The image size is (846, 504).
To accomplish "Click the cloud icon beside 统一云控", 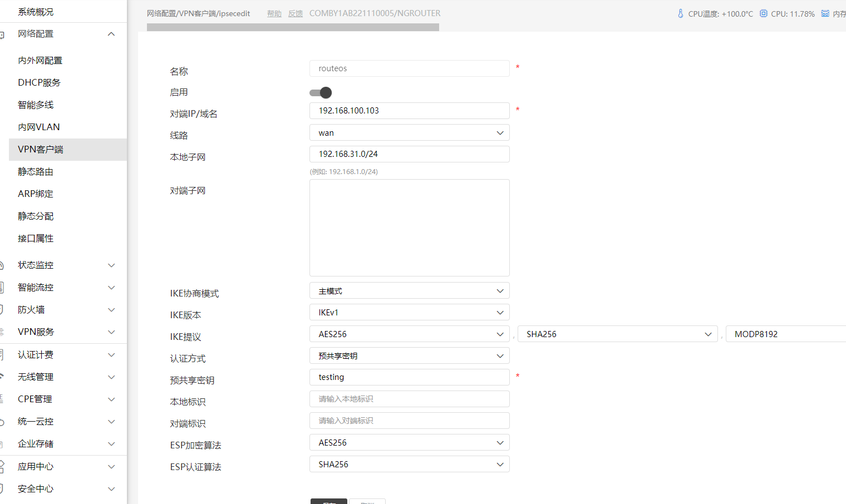I will point(2,421).
